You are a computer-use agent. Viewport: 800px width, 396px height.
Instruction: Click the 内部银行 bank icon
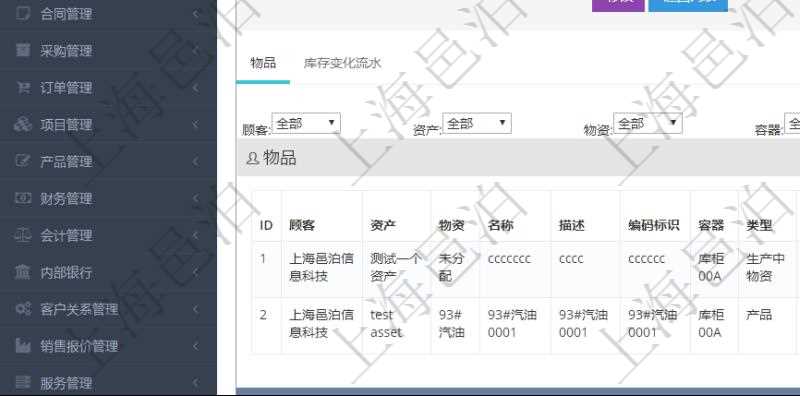coord(23,272)
